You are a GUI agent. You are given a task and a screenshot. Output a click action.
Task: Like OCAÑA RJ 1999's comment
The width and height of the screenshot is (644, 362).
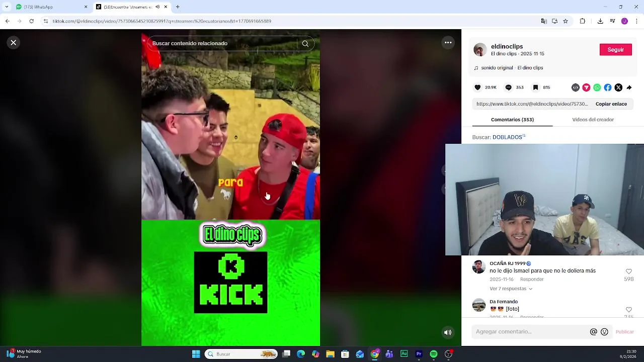click(x=628, y=271)
